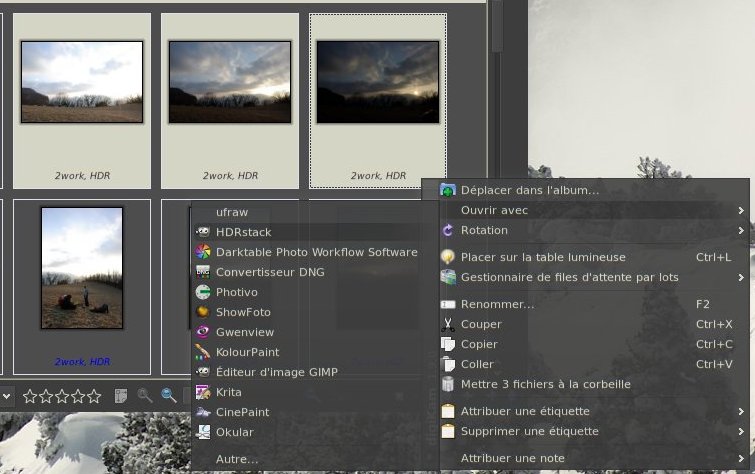Select the medium exposure cloudy sky thumbnail

click(230, 82)
